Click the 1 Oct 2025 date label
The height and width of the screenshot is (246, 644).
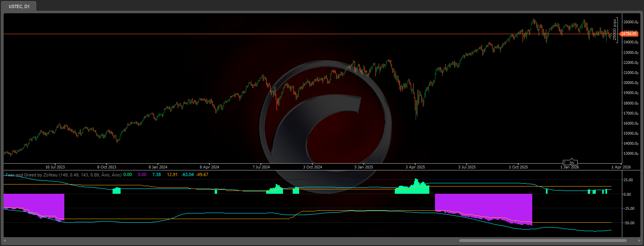pyautogui.click(x=518, y=167)
